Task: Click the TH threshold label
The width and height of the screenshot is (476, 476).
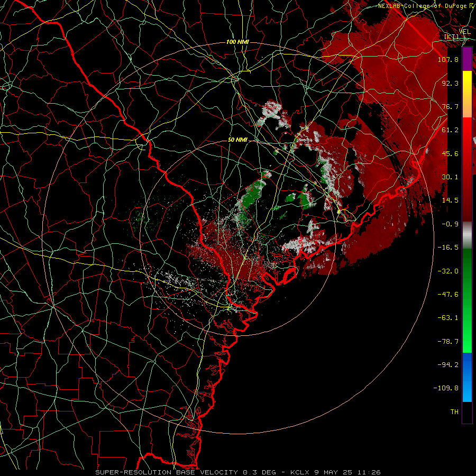Action: [454, 412]
